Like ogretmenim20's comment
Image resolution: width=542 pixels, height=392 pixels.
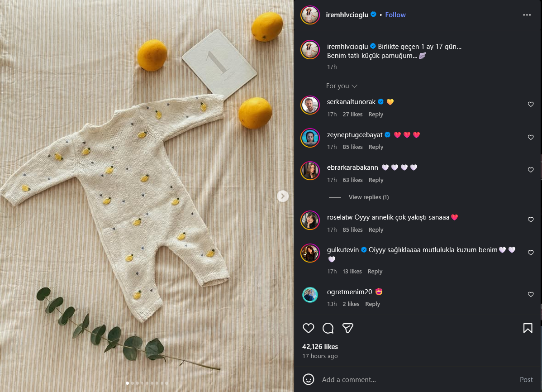pyautogui.click(x=531, y=295)
